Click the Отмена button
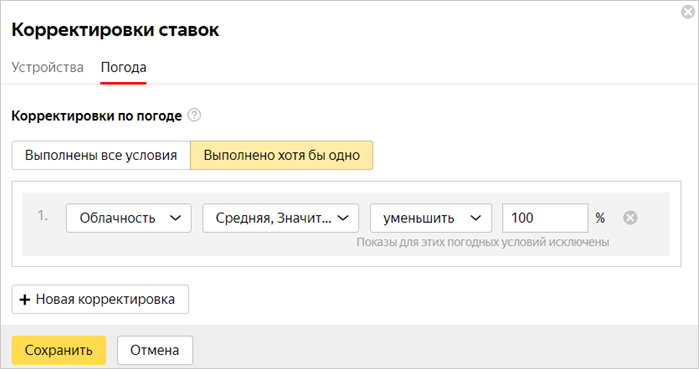 [155, 350]
